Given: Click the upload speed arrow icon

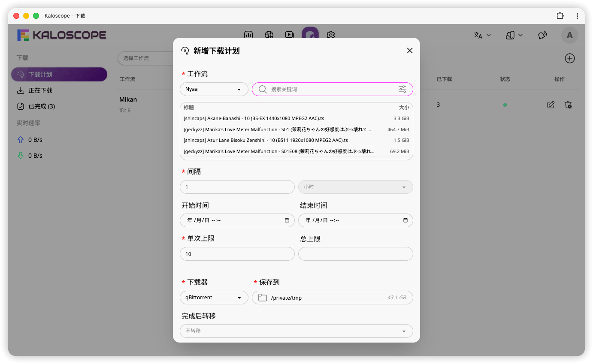Looking at the screenshot, I should click(x=20, y=140).
